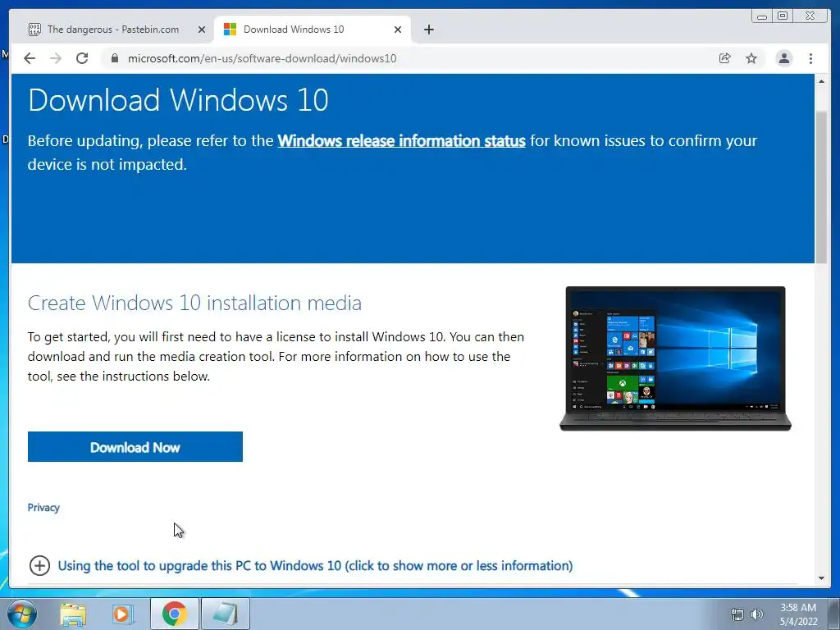The width and height of the screenshot is (840, 630).
Task: Open the share page icon
Action: (x=725, y=58)
